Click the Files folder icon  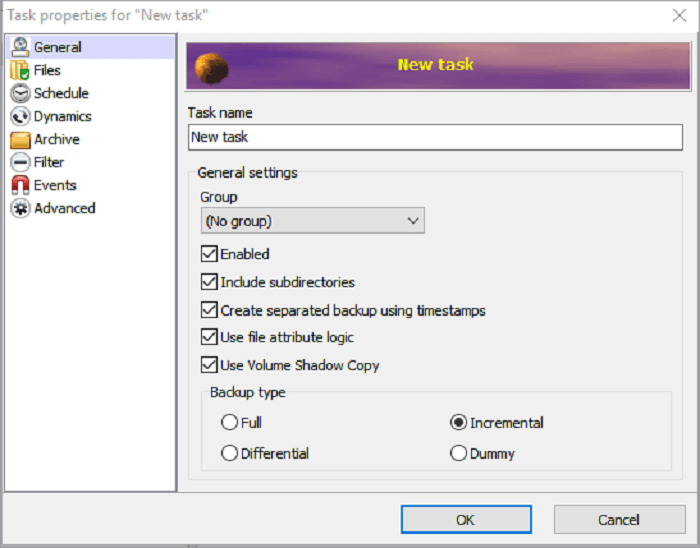(x=19, y=70)
